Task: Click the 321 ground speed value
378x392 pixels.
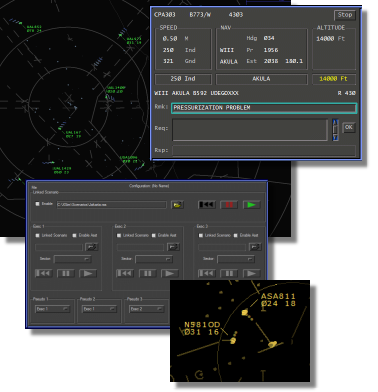Action: click(168, 61)
